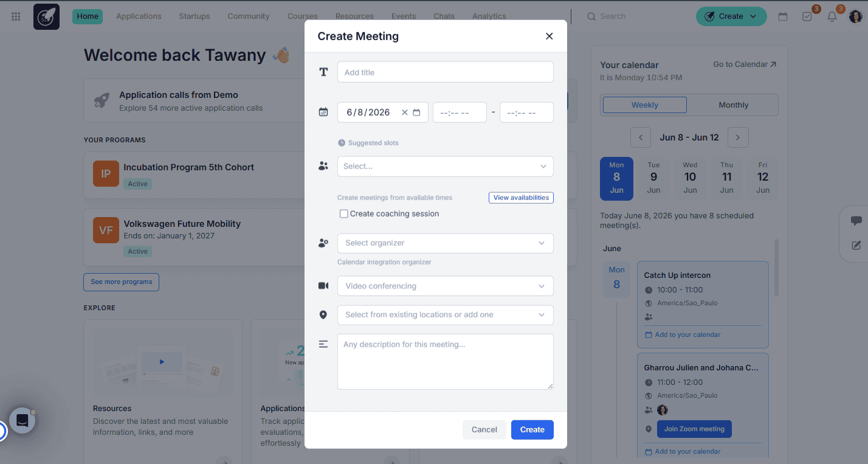Click the meeting description text area

pyautogui.click(x=445, y=361)
